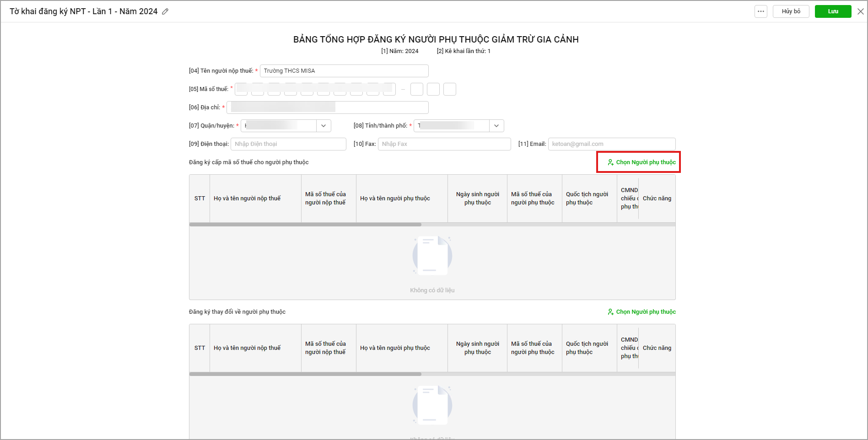Click the Fax input field
868x440 pixels.
click(x=444, y=144)
